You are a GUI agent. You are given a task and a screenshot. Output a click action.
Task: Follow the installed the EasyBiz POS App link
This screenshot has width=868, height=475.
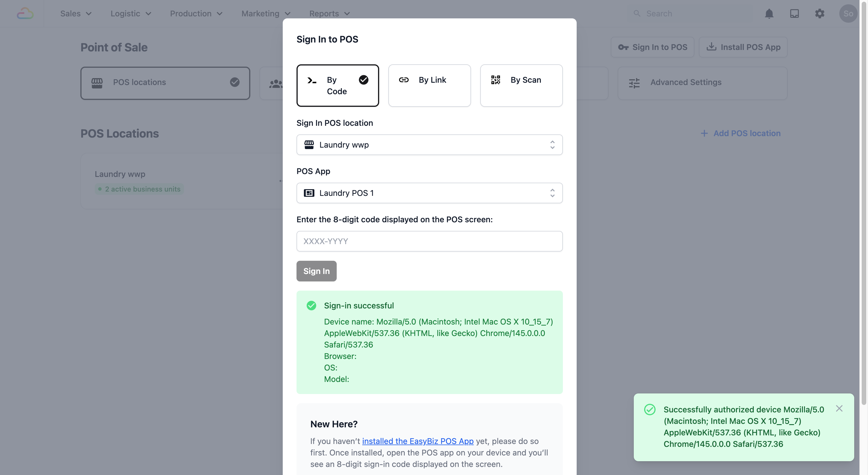[418, 441]
